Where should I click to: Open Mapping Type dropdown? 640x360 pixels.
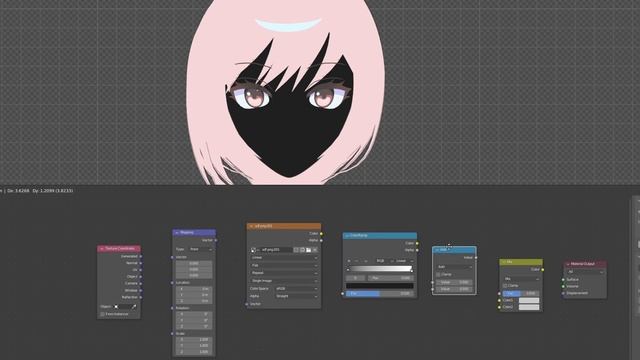tap(200, 249)
